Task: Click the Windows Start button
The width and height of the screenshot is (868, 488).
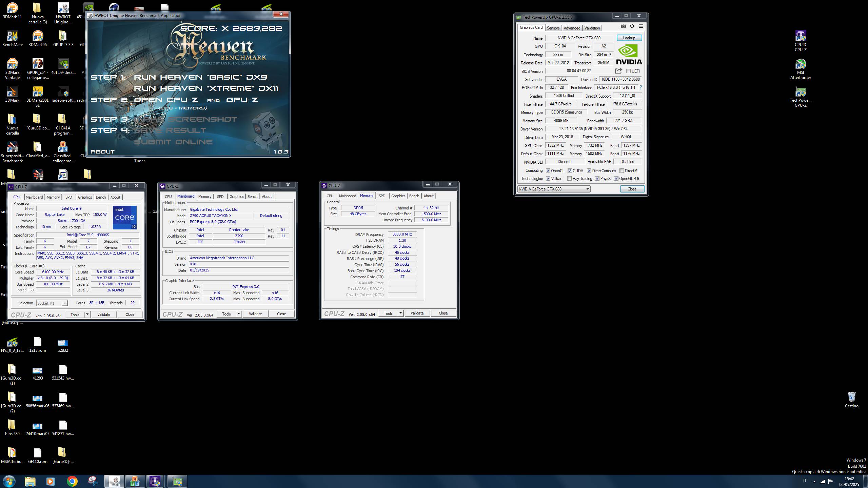Action: pyautogui.click(x=9, y=481)
